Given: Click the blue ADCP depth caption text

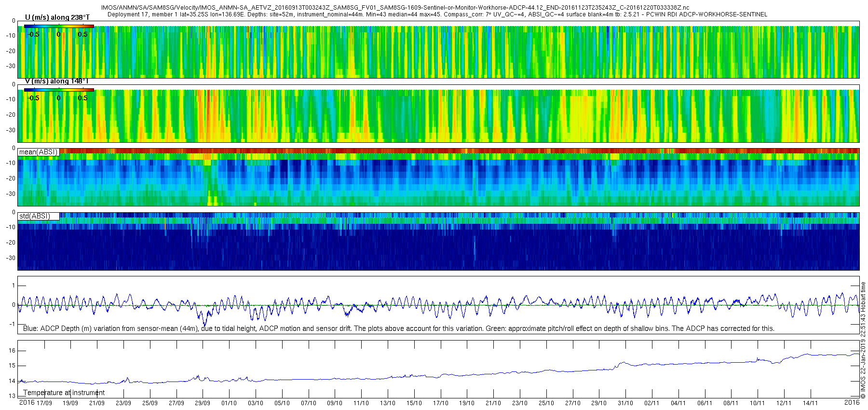Looking at the screenshot, I should pyautogui.click(x=399, y=328).
